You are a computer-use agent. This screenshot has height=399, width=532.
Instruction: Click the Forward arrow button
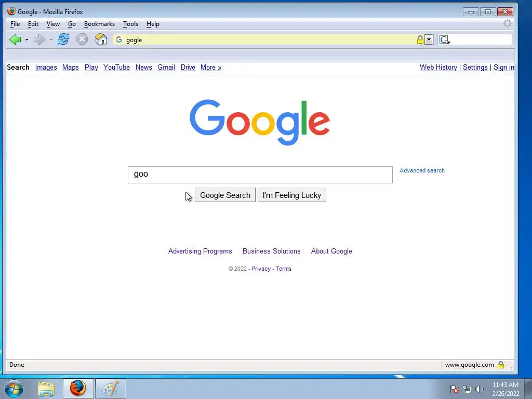(x=39, y=39)
